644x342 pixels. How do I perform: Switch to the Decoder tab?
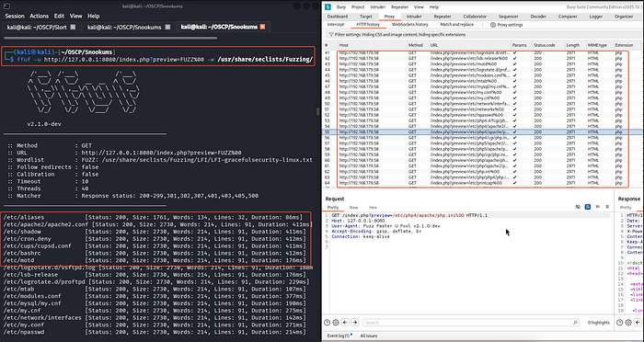538,17
